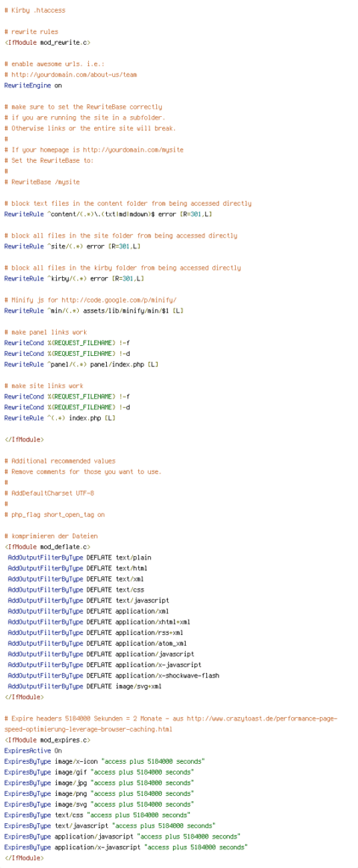Select the ExpiresByType image/png line
The width and height of the screenshot is (358, 868).
point(98,793)
